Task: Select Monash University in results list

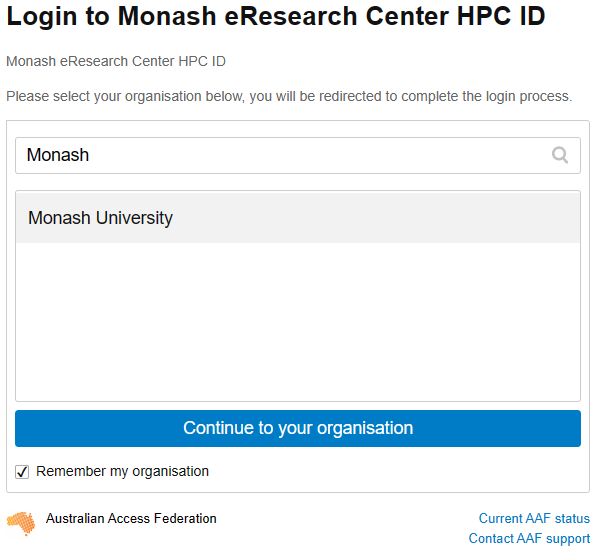Action: coord(298,217)
